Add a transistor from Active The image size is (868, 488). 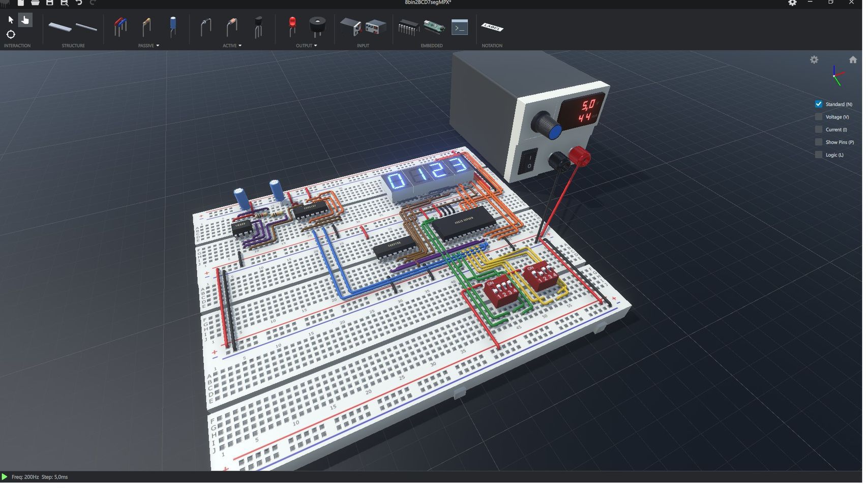coord(258,27)
